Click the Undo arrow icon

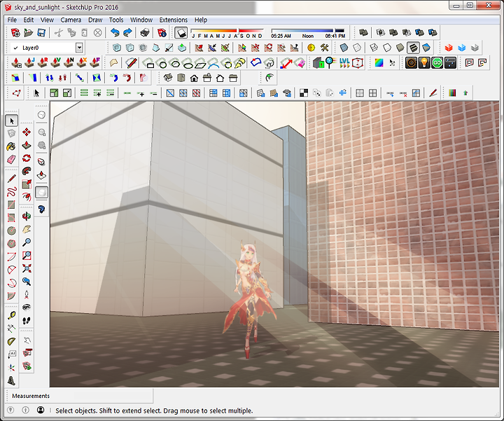pyautogui.click(x=115, y=32)
